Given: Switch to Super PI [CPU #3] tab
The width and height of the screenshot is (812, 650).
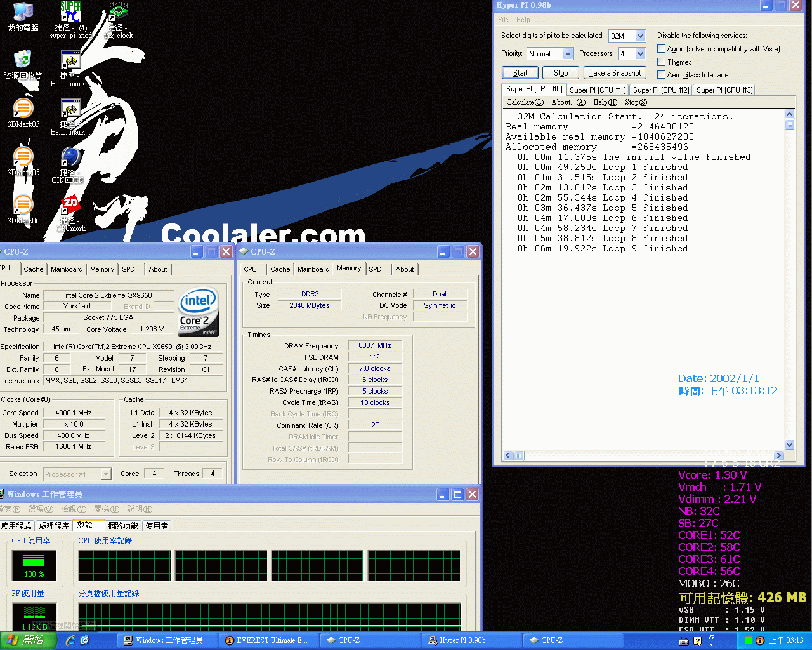Looking at the screenshot, I should [724, 90].
